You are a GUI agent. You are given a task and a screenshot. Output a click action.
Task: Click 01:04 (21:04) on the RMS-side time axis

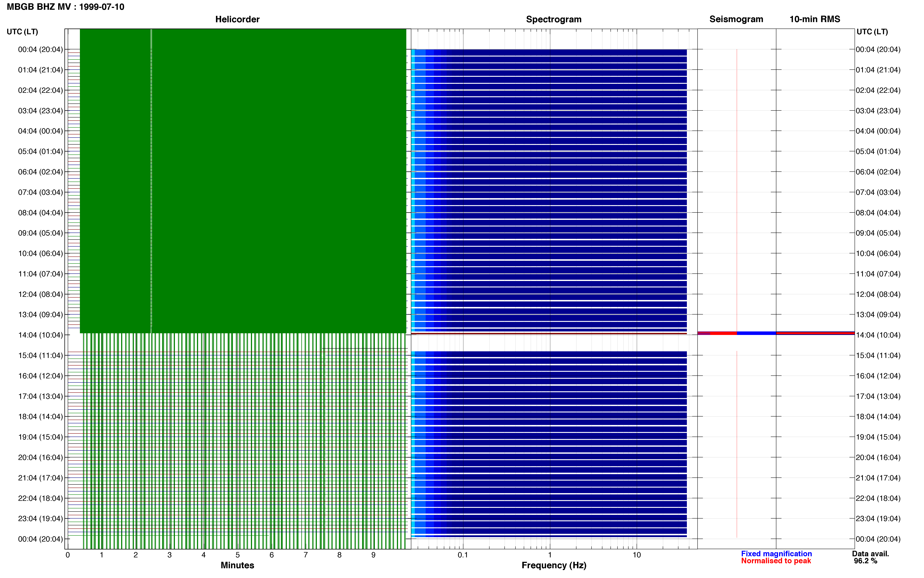tap(878, 70)
